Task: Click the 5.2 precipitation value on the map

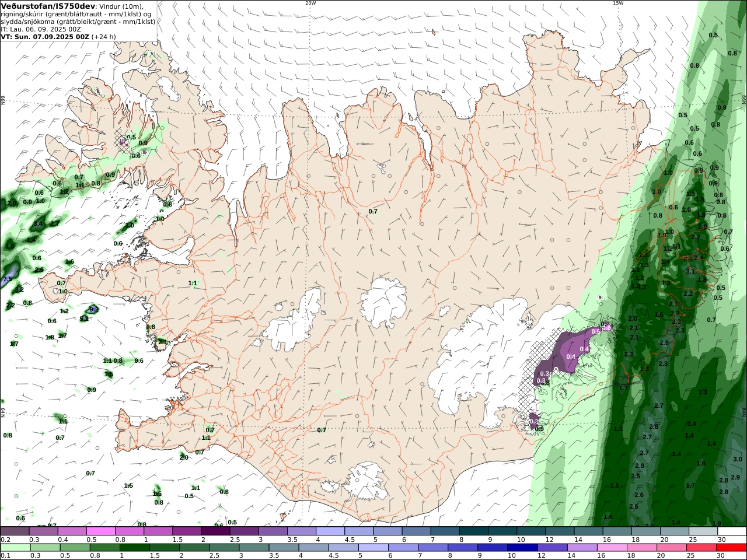Action: coord(84,318)
